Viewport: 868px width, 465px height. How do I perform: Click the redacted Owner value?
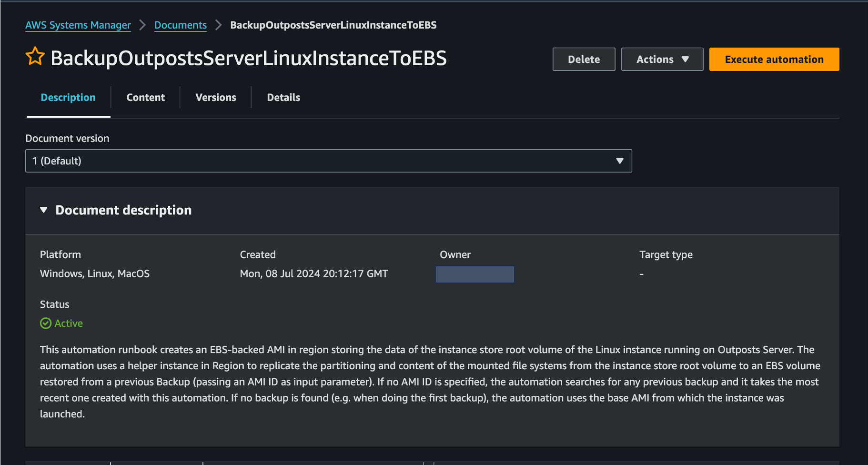pos(475,274)
